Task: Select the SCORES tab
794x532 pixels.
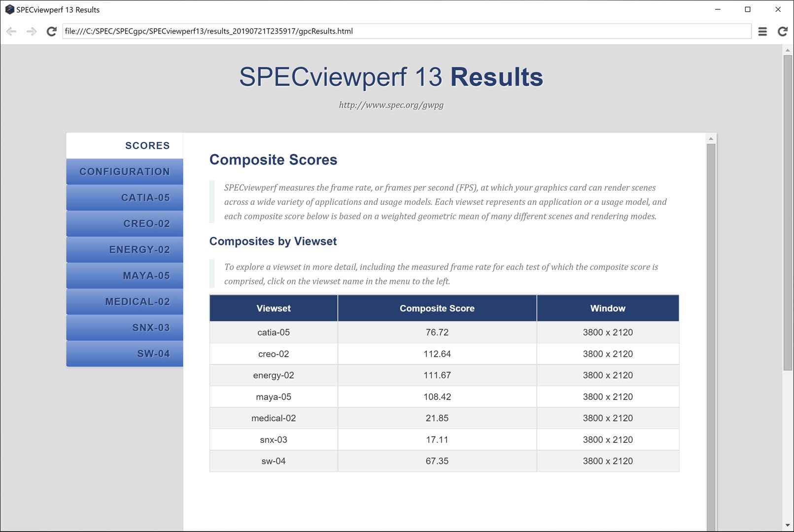Action: coord(125,145)
